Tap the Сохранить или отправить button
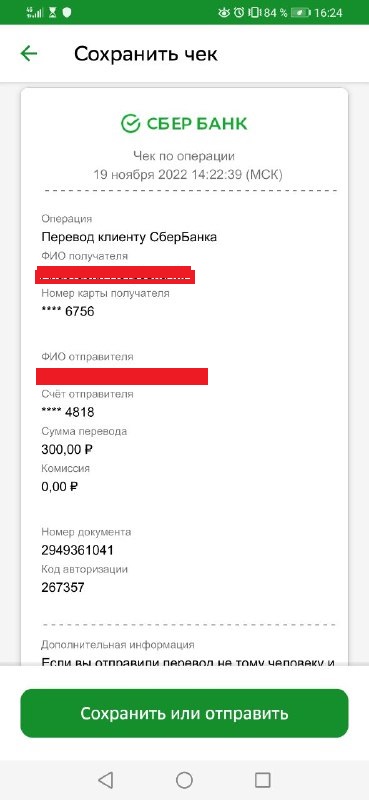This screenshot has height=800, width=369. [184, 713]
